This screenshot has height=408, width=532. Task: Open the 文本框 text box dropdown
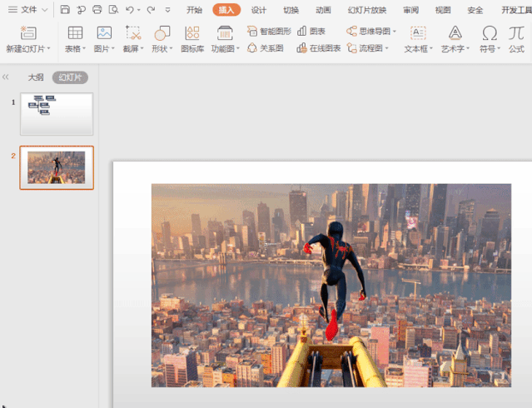point(418,49)
